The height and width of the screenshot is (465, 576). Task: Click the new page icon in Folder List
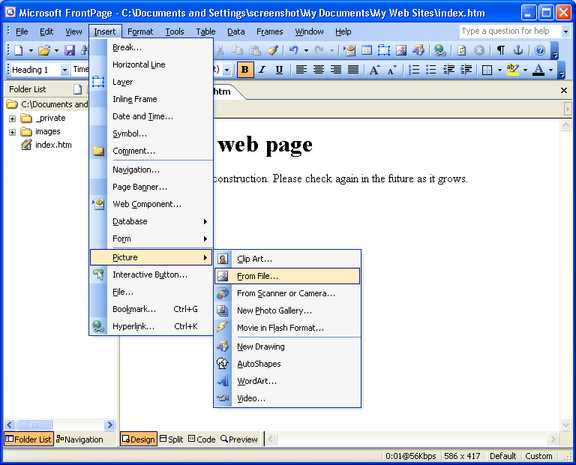[x=78, y=89]
